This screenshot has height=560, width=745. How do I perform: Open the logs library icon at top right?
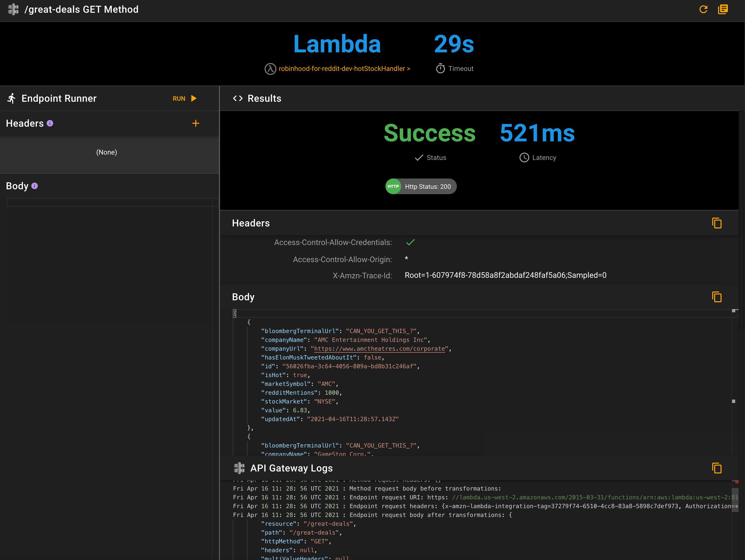pos(723,10)
